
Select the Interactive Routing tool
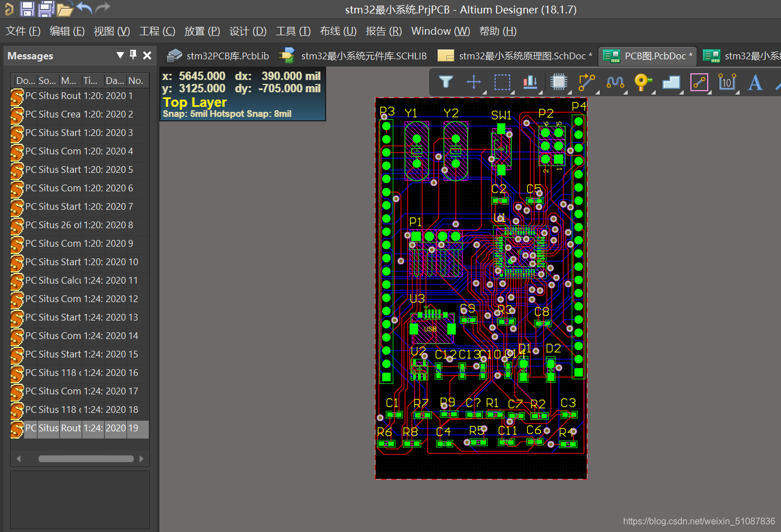pyautogui.click(x=586, y=82)
